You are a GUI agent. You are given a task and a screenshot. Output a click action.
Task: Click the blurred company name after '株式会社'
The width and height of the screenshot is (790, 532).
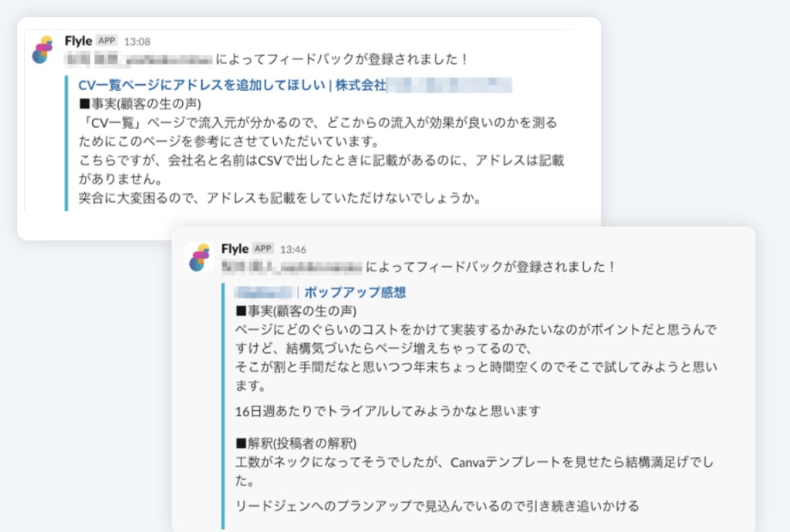coord(450,85)
